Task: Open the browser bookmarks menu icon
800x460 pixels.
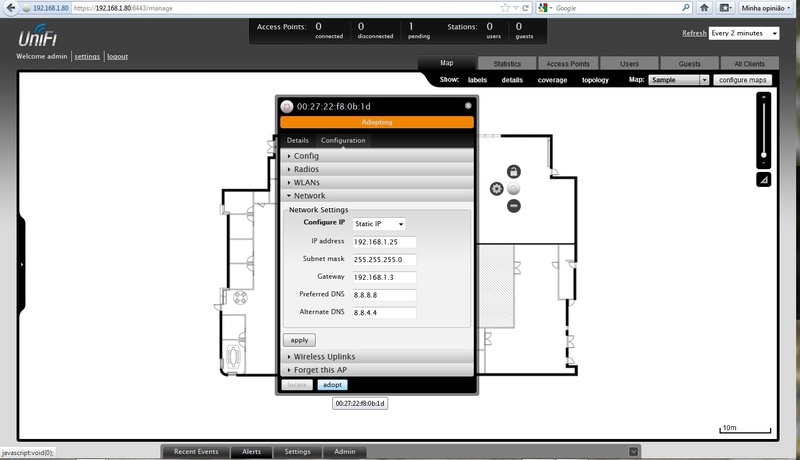Action: (725, 8)
